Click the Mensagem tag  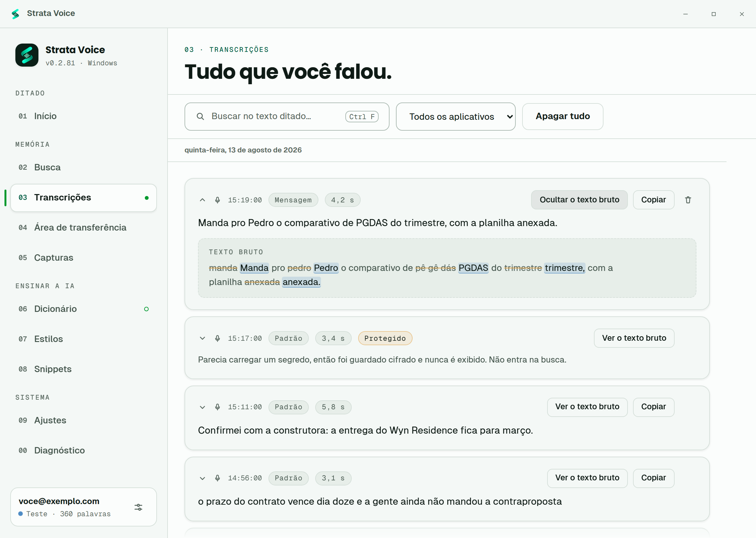[x=293, y=200]
